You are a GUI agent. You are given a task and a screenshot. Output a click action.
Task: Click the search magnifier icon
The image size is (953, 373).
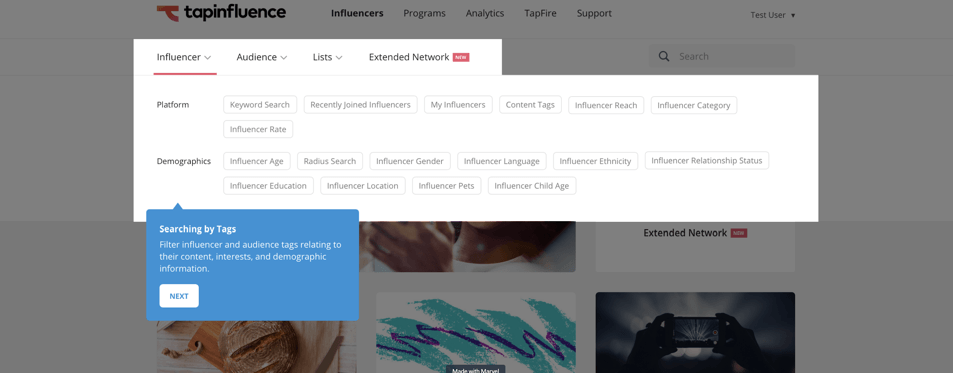click(664, 56)
